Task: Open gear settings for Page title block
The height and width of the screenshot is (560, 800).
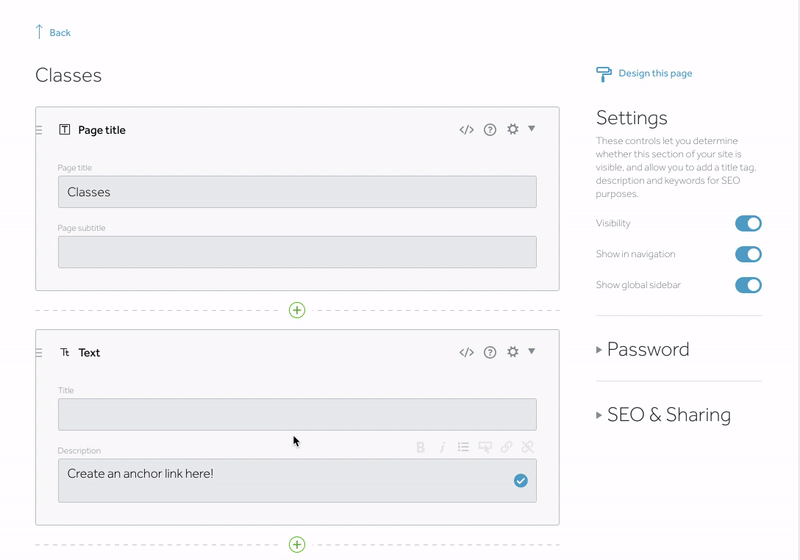Action: coord(513,129)
